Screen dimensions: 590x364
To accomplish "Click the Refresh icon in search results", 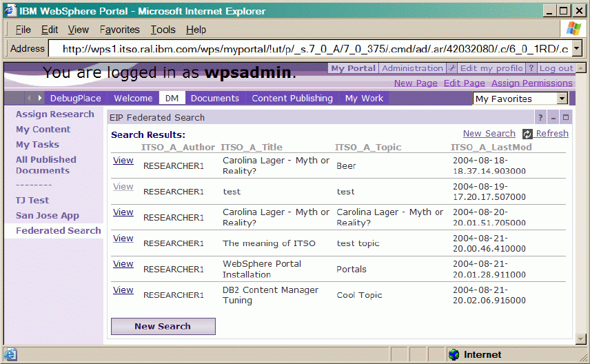I will click(x=527, y=134).
